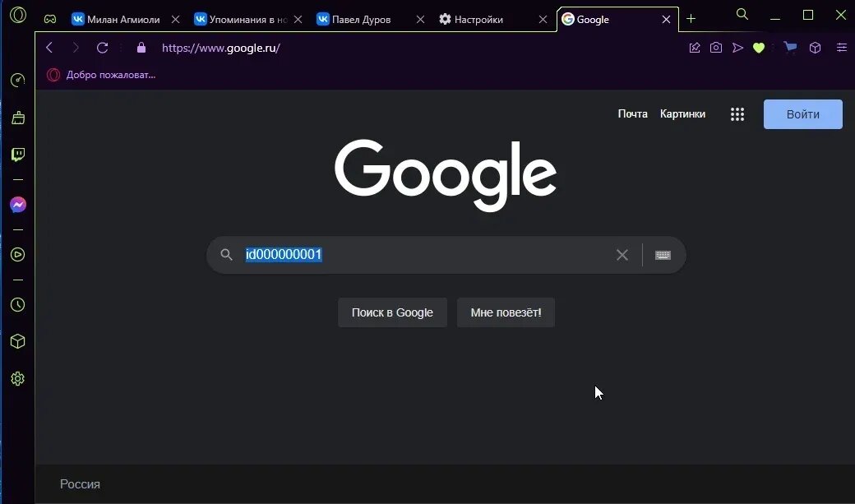Open the Почта link
This screenshot has height=504, width=855.
(x=632, y=113)
